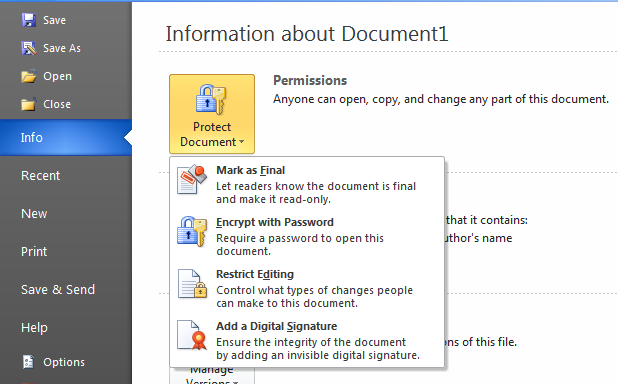This screenshot has height=384, width=618.
Task: Select Restrict Editing menu entry
Action: coord(307,288)
